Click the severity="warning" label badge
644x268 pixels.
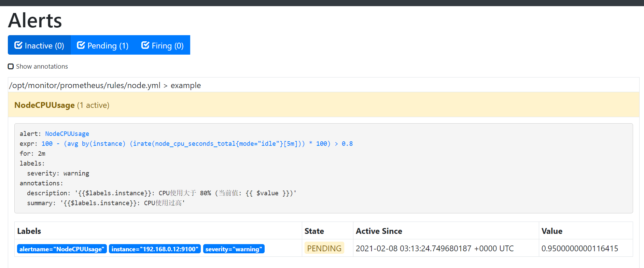(234, 249)
